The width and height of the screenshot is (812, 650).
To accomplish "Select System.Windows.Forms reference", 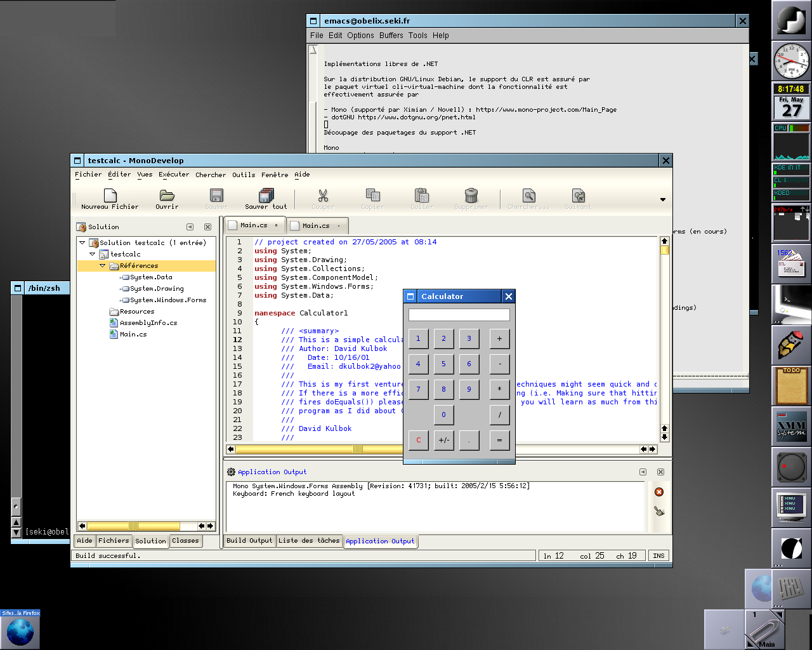I will tap(168, 300).
